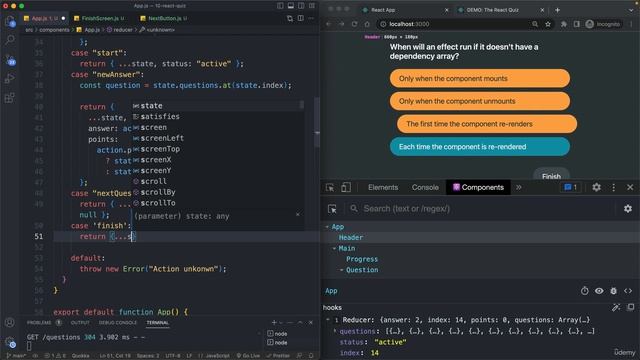Open the Search view in activity bar
The image size is (640, 360).
click(x=10, y=40)
